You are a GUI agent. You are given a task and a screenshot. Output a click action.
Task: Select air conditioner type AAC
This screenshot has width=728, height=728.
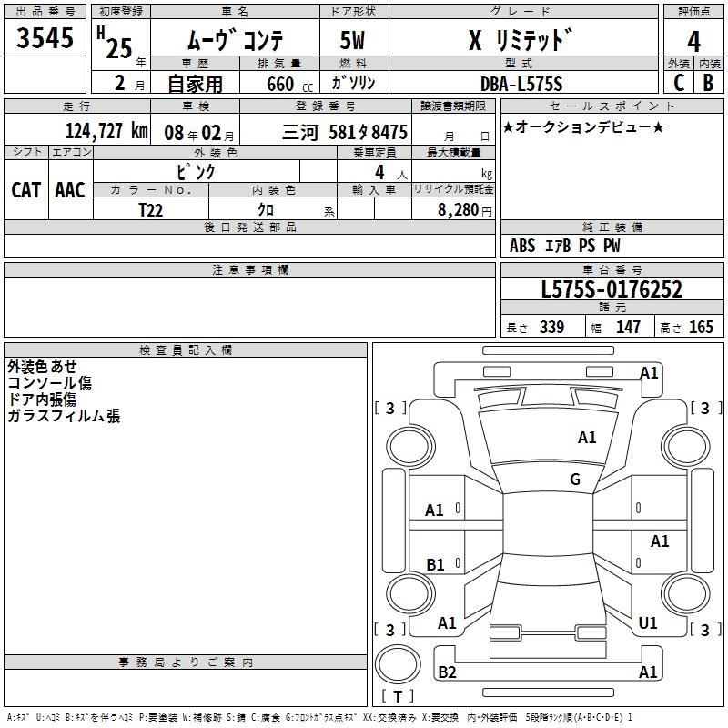coord(70,190)
